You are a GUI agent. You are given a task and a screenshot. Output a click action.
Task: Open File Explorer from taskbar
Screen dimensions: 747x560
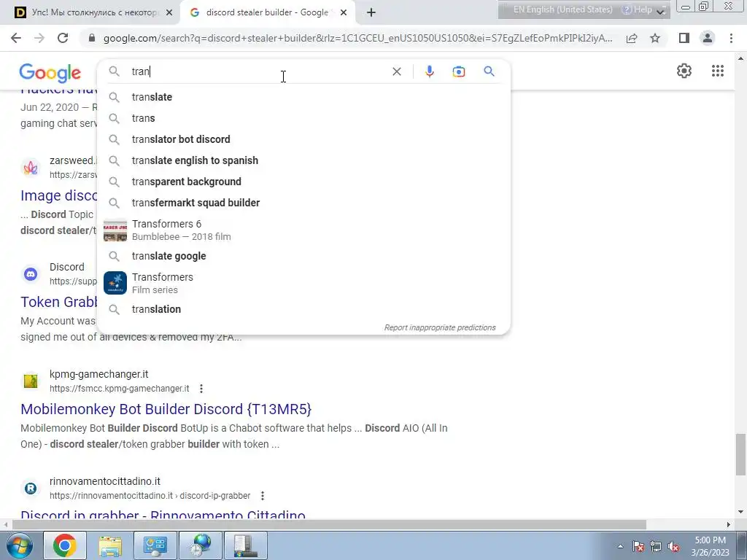[x=110, y=545]
